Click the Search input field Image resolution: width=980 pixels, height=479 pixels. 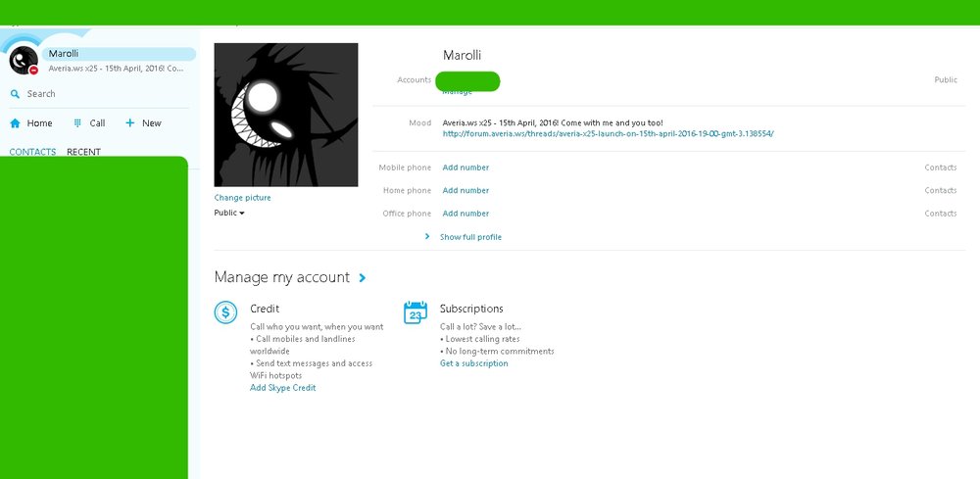pos(98,94)
